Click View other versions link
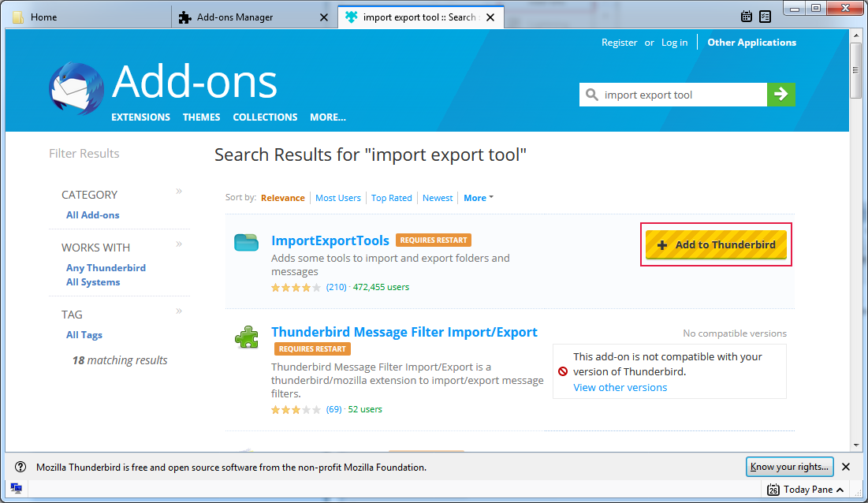 click(x=620, y=387)
